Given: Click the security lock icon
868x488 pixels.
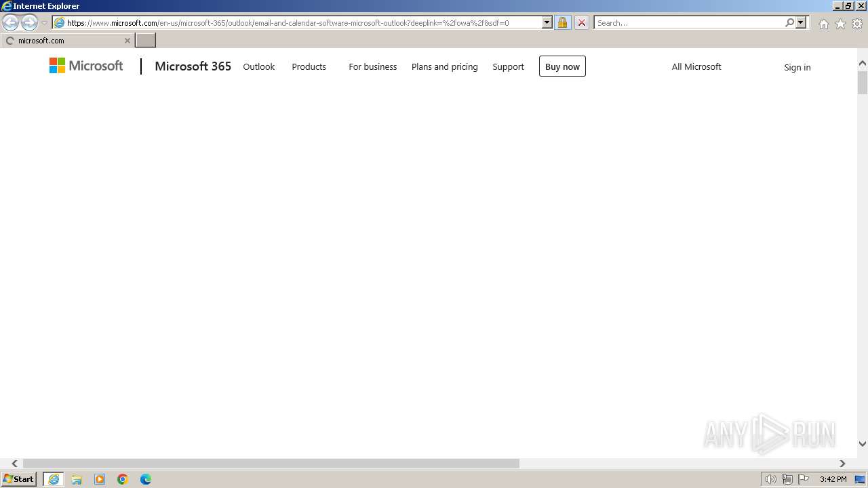Looking at the screenshot, I should (x=562, y=22).
